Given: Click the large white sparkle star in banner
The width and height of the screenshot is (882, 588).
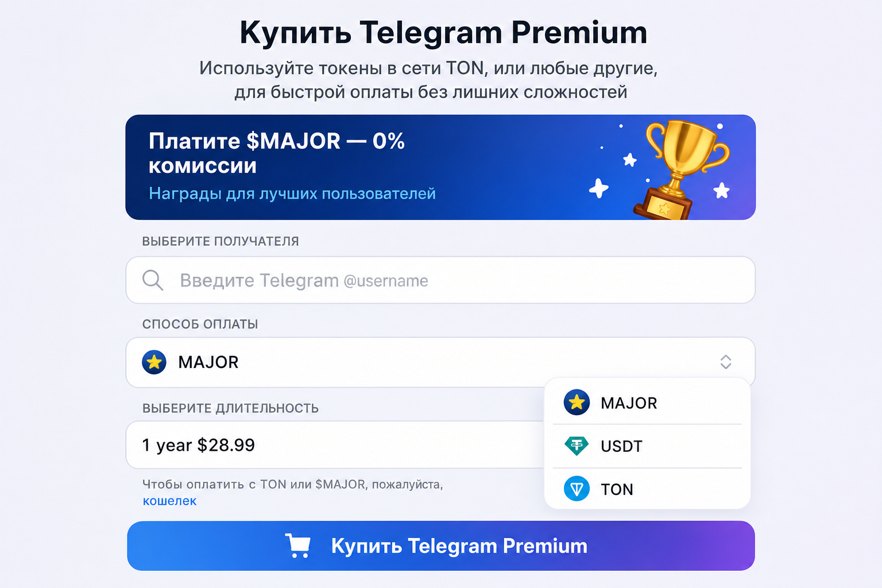Looking at the screenshot, I should pyautogui.click(x=598, y=188).
